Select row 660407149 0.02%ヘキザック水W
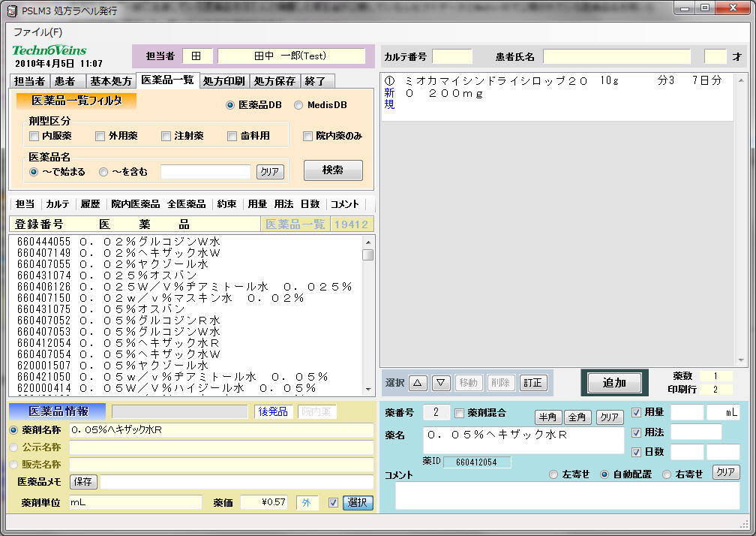 pos(186,253)
